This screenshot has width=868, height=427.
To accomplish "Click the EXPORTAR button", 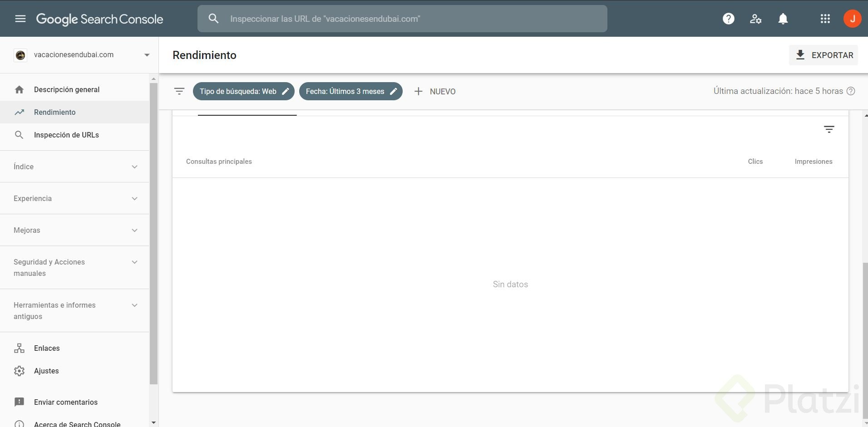I will tap(824, 55).
